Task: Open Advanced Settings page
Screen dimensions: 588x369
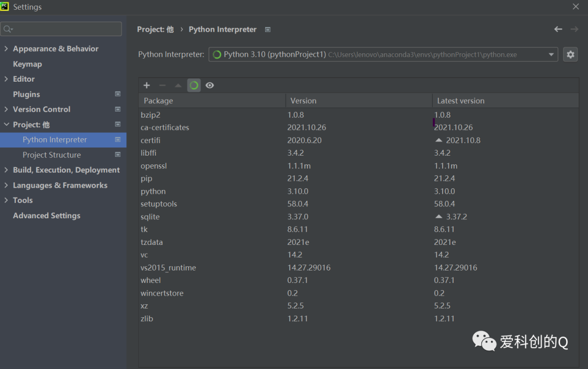Action: tap(46, 216)
